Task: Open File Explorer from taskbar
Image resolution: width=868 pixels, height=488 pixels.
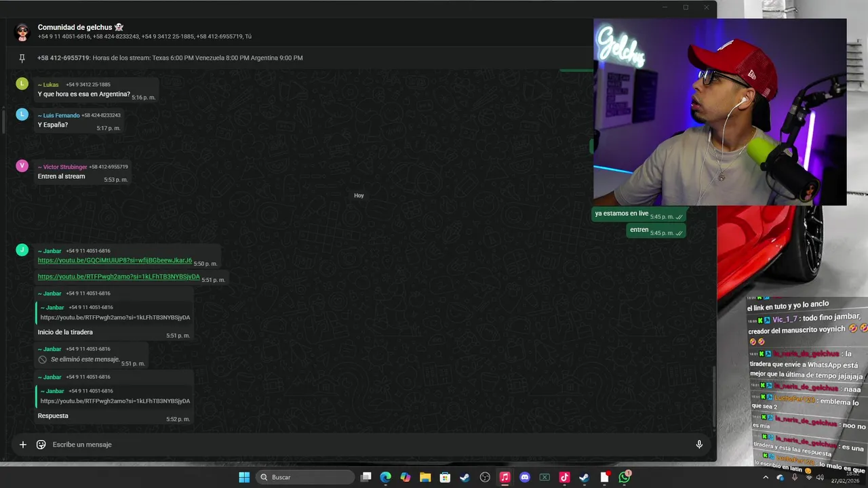Action: (x=425, y=477)
